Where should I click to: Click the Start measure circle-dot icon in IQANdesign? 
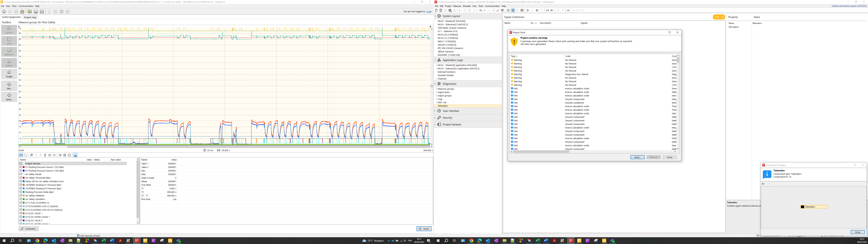(x=508, y=11)
